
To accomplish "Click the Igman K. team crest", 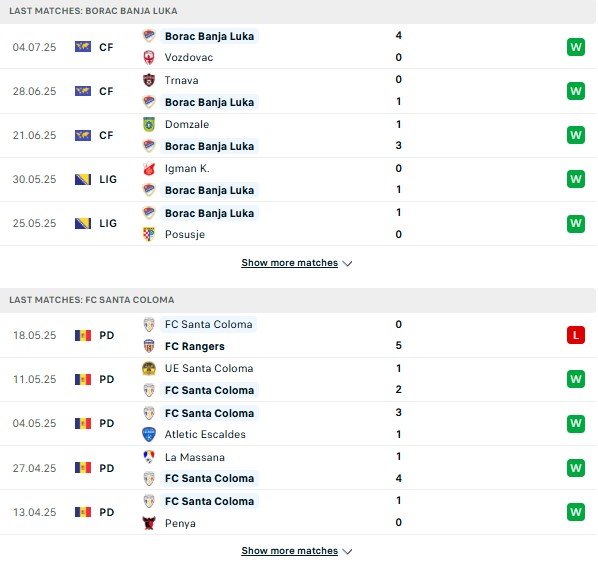I will point(149,169).
